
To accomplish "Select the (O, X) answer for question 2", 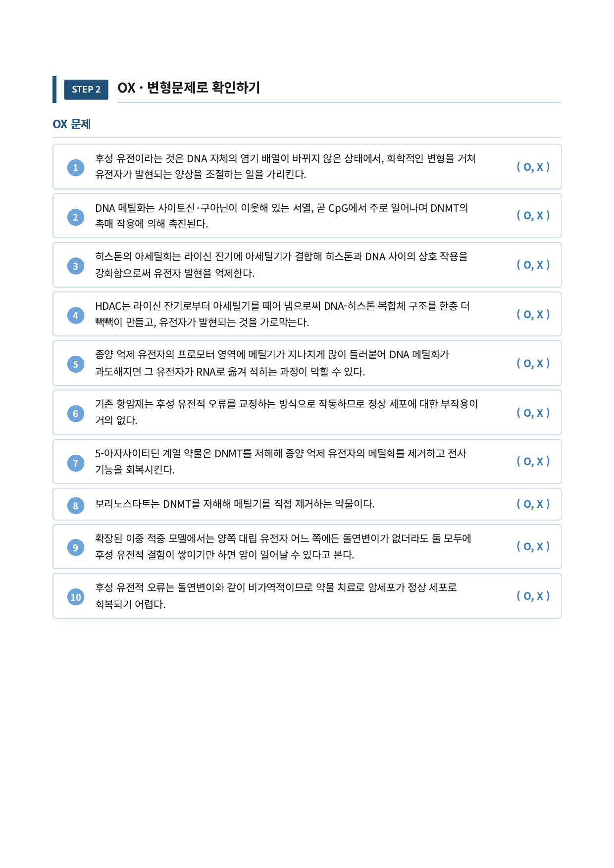I will coord(533,215).
